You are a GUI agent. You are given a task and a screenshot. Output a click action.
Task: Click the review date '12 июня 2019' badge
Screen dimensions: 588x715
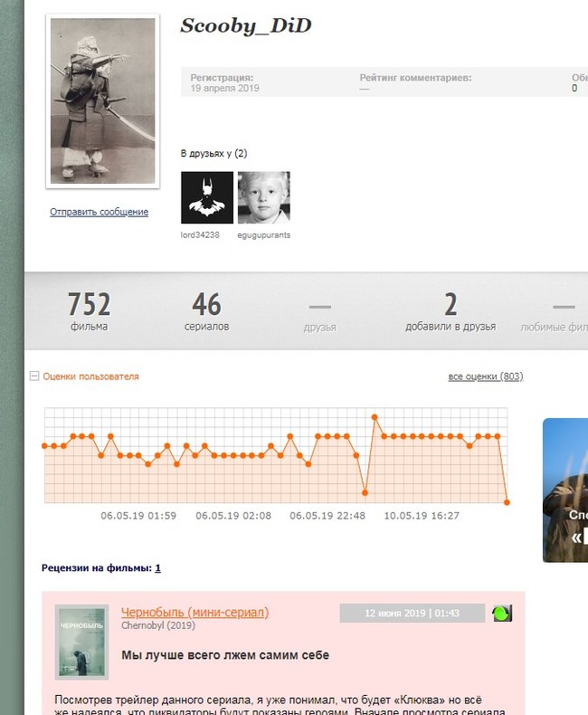point(412,614)
